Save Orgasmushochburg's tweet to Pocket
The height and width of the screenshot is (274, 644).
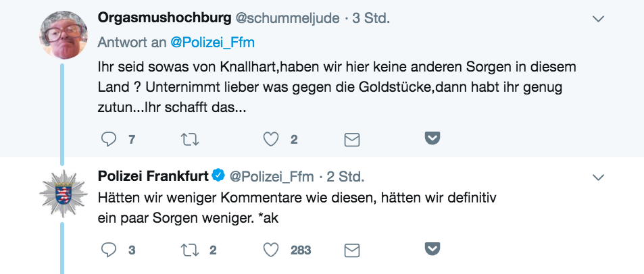(x=432, y=138)
